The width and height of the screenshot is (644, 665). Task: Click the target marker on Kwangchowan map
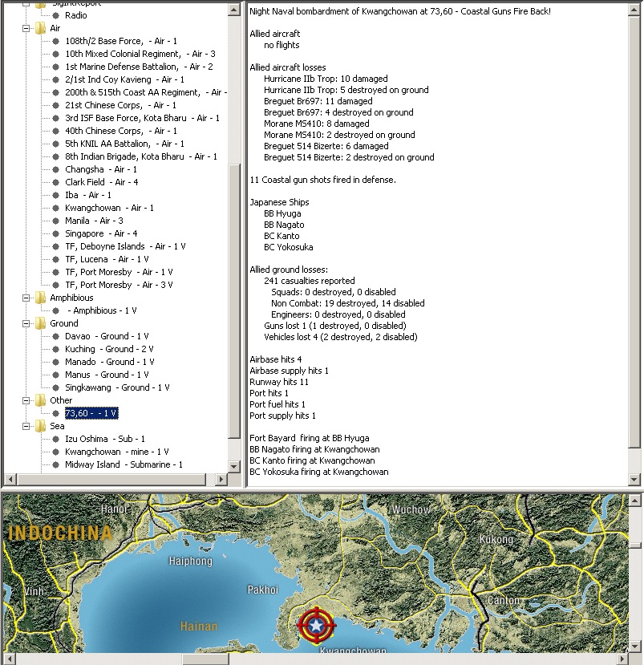[316, 625]
